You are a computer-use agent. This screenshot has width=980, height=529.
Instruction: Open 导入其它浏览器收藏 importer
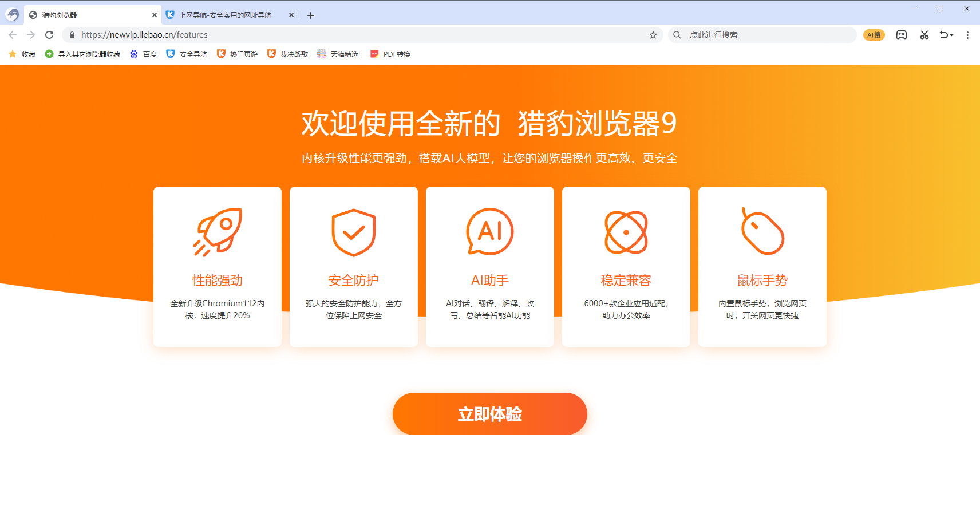82,54
